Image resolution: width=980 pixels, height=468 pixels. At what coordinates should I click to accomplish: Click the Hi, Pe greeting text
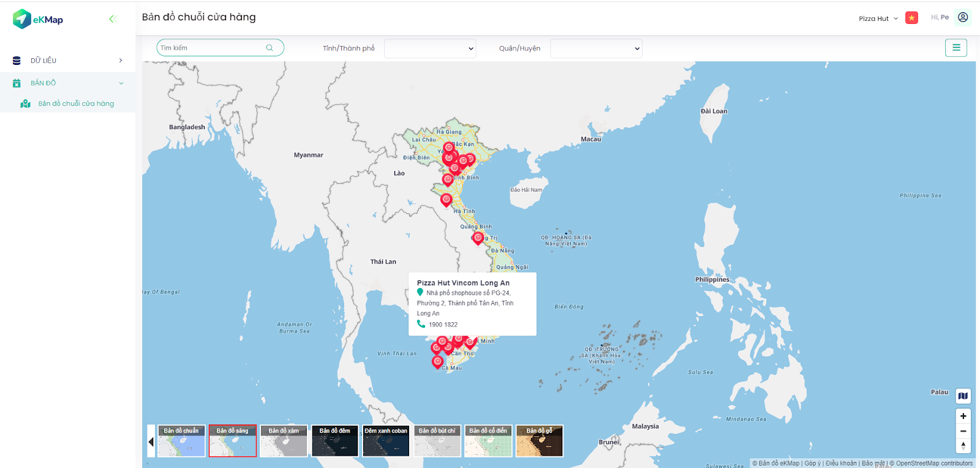click(x=940, y=17)
